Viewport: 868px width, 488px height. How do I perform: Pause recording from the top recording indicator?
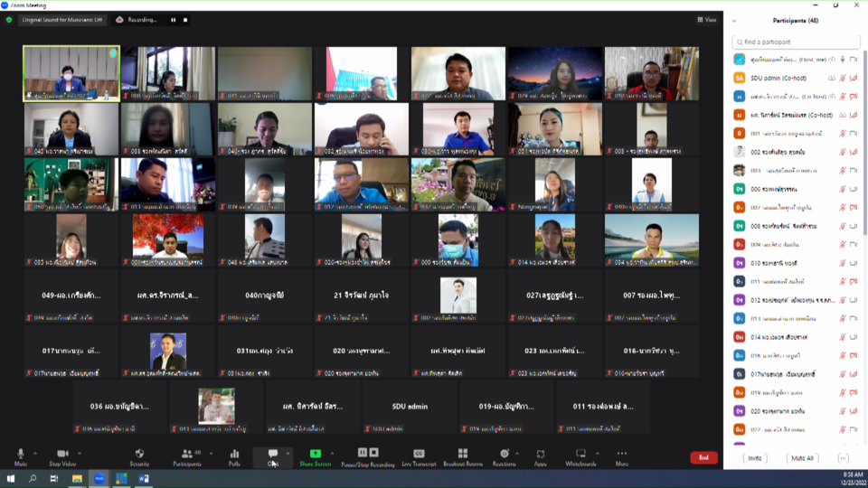[174, 20]
